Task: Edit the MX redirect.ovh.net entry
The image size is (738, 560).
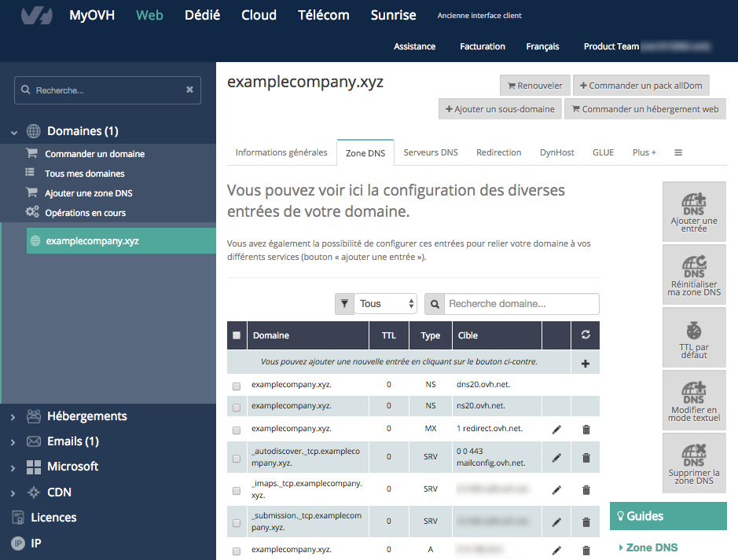Action: pos(556,430)
